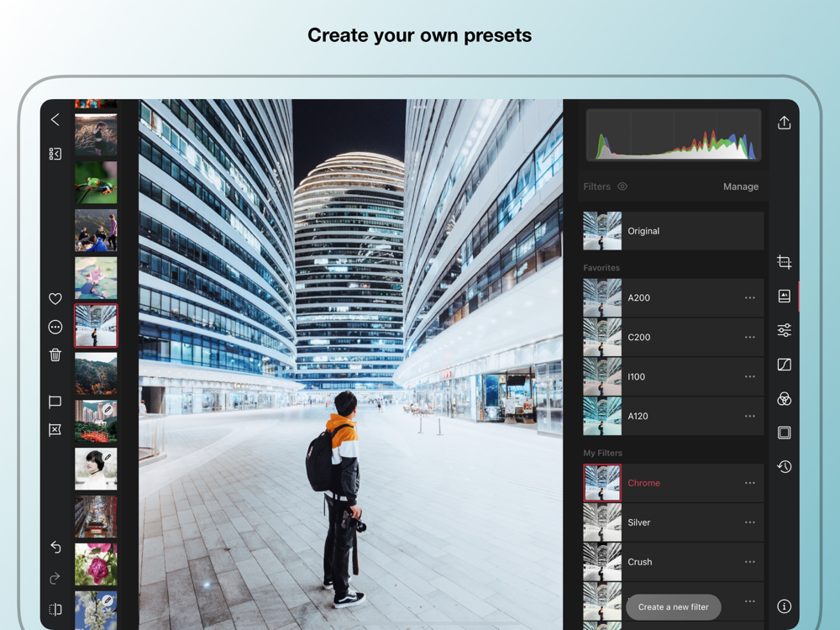Open Manage filters
This screenshot has height=630, width=840.
pos(741,186)
